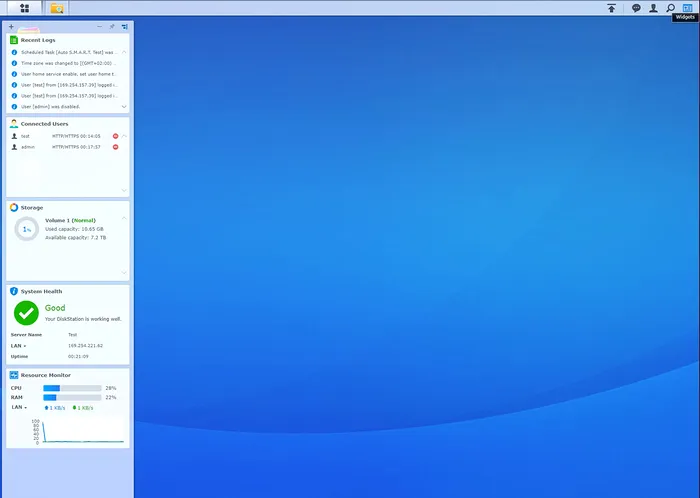The image size is (700, 498).
Task: Open the user options person icon
Action: pos(653,8)
